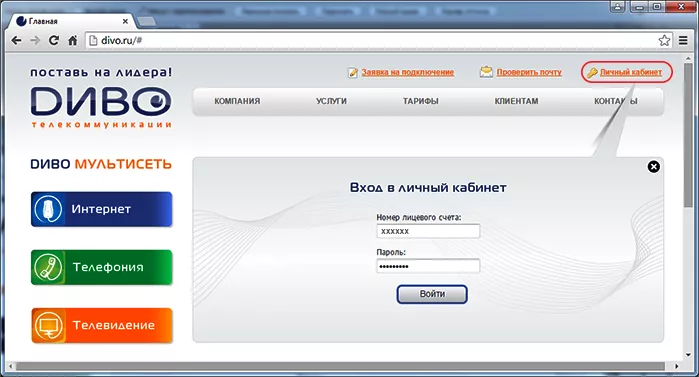This screenshot has width=699, height=377.
Task: Open the КОНТАКТЫ menu item
Action: 616,101
